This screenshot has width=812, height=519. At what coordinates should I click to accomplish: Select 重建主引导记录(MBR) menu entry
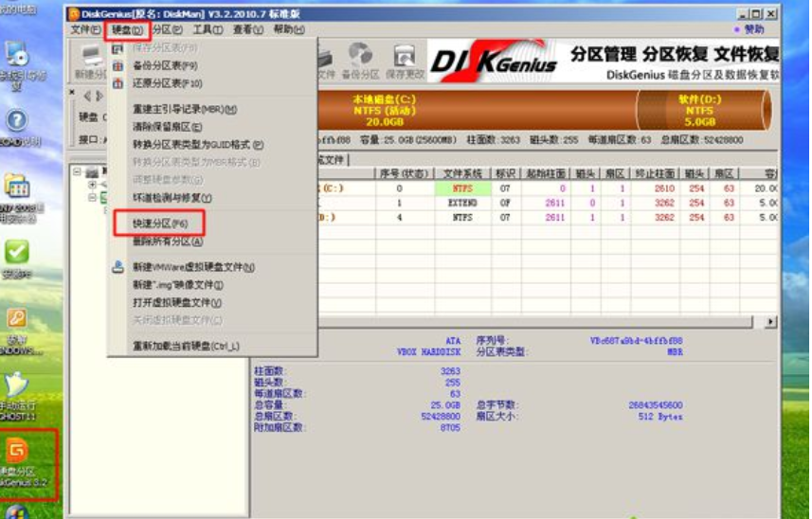point(212,109)
